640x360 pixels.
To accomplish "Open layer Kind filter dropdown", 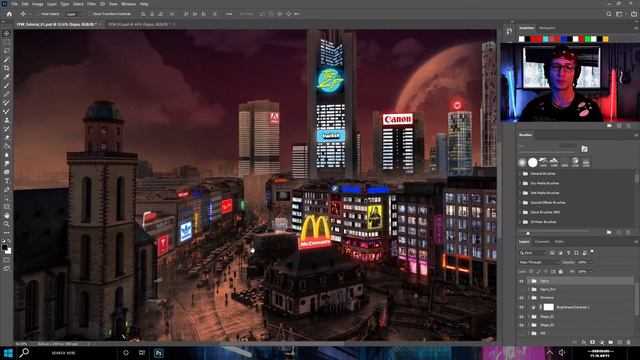I will 533,253.
